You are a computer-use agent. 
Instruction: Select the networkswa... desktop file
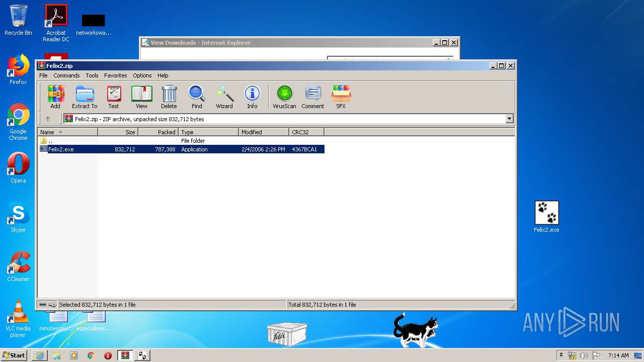[94, 24]
